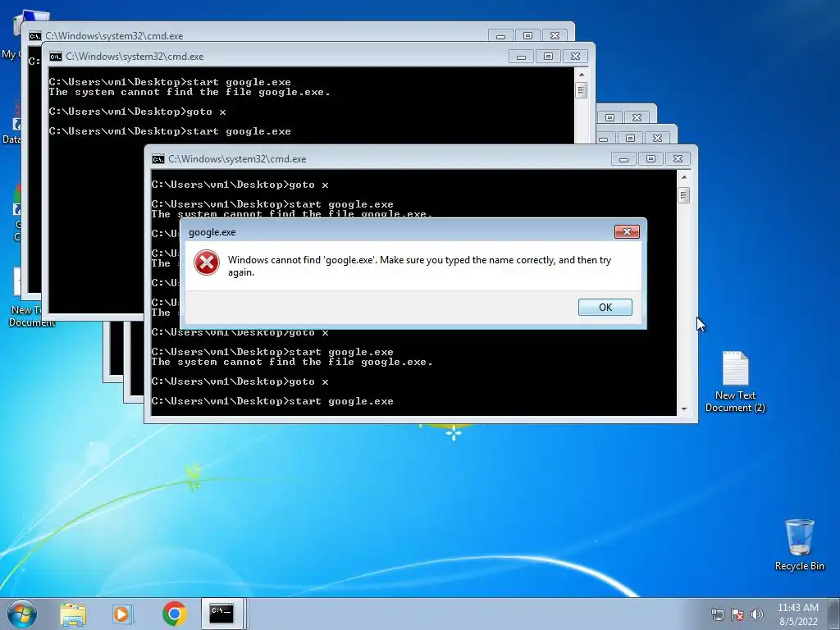Open the Recycle Bin desktop icon
The image size is (840, 630).
(799, 545)
